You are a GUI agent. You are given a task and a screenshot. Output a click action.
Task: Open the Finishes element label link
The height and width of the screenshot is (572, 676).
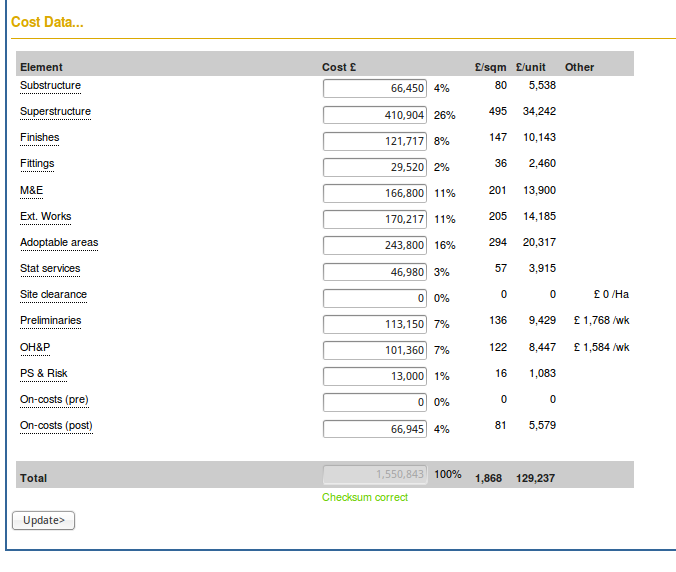tap(40, 137)
